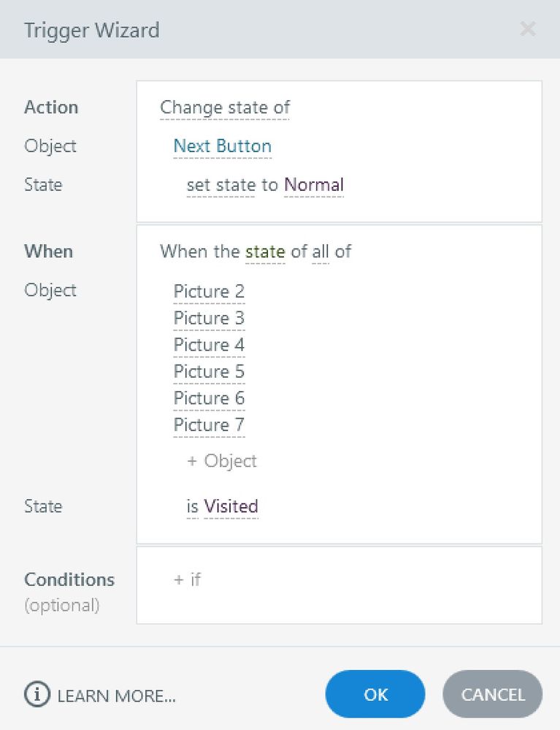Select Picture 7 in the object list
The width and height of the screenshot is (560, 730).
[209, 425]
